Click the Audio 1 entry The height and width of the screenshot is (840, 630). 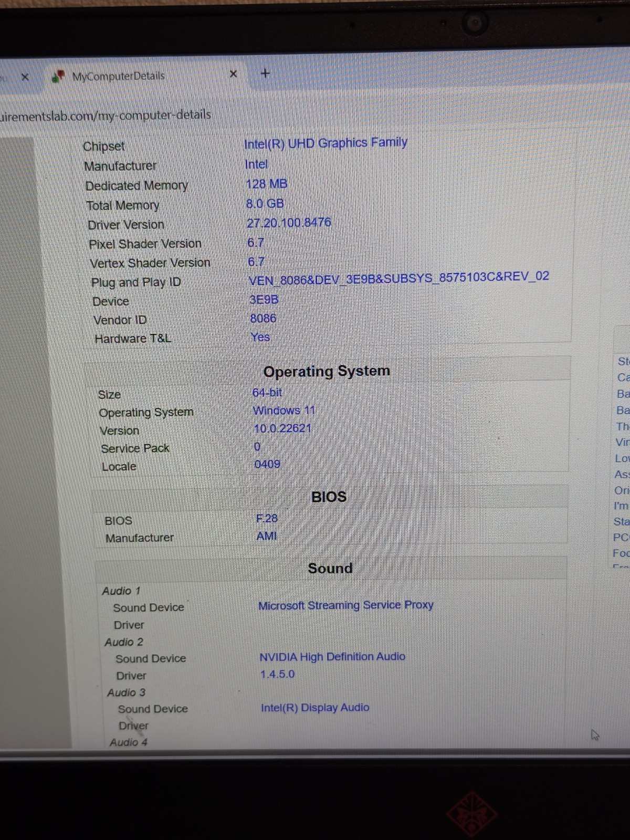(121, 591)
